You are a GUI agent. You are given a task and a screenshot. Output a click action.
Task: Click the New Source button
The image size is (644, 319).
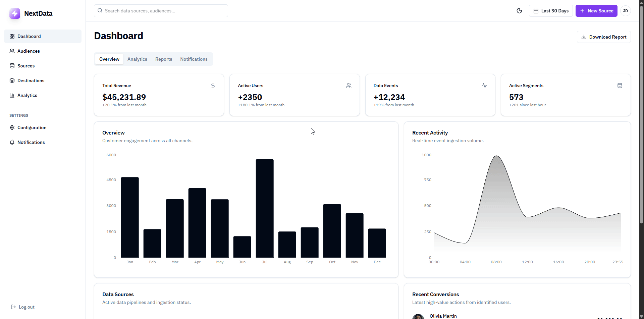[x=596, y=11]
